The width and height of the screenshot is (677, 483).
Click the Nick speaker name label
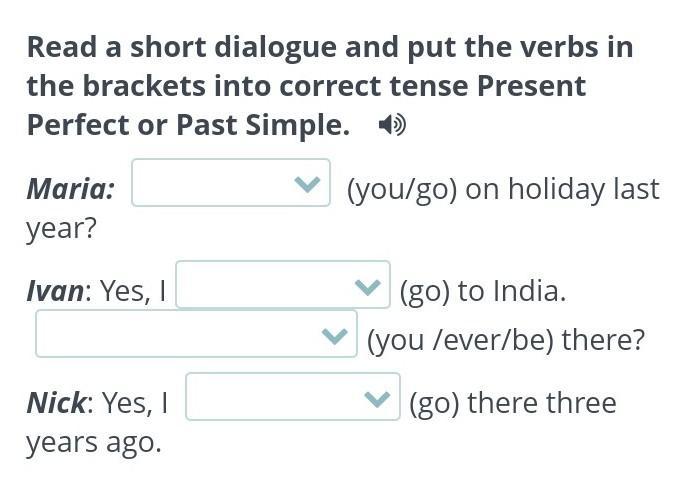click(x=57, y=403)
